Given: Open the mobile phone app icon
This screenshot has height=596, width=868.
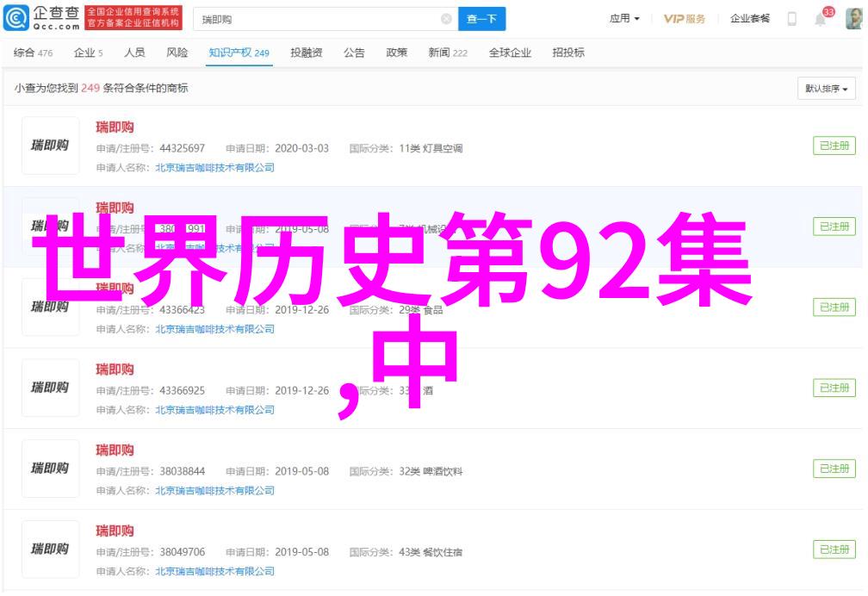Looking at the screenshot, I should point(792,19).
